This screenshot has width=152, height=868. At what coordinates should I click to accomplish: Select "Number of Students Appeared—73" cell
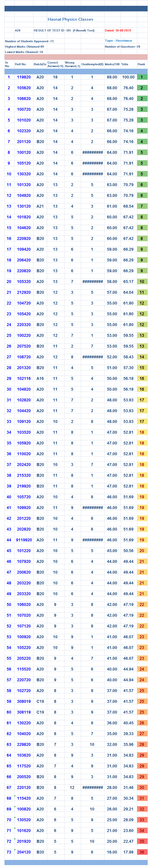[29, 41]
